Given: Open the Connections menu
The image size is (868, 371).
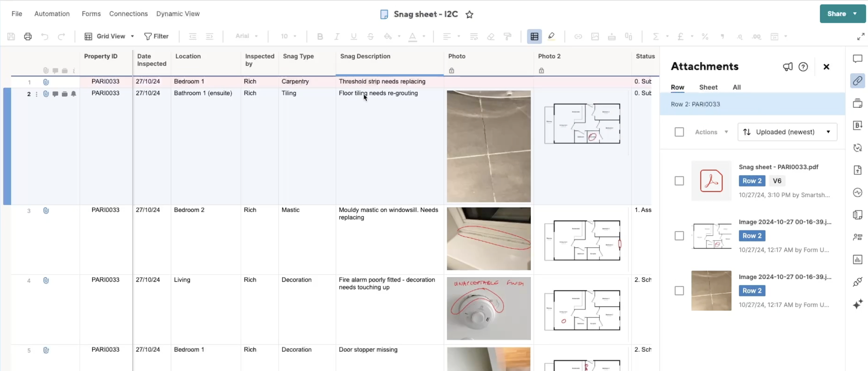Looking at the screenshot, I should [128, 14].
